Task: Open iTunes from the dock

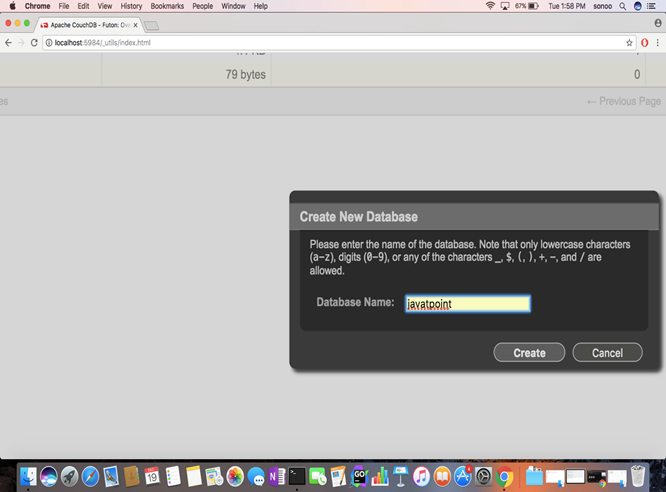Action: pyautogui.click(x=421, y=476)
